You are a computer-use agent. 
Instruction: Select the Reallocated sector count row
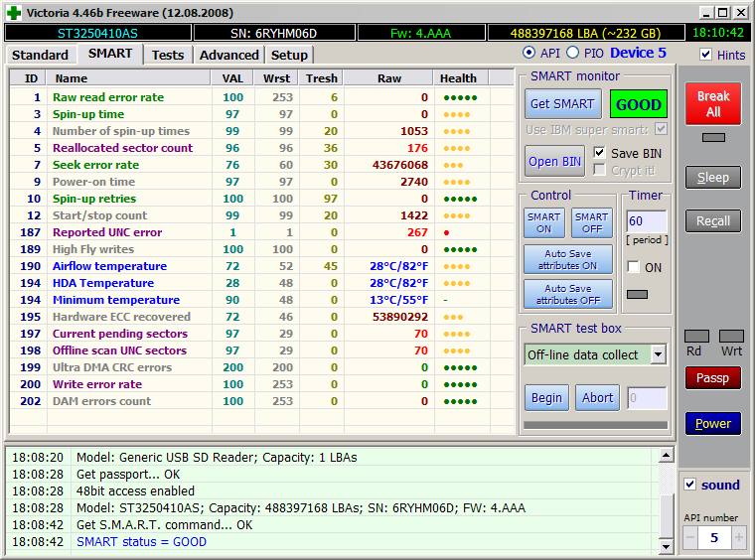pyautogui.click(x=122, y=148)
